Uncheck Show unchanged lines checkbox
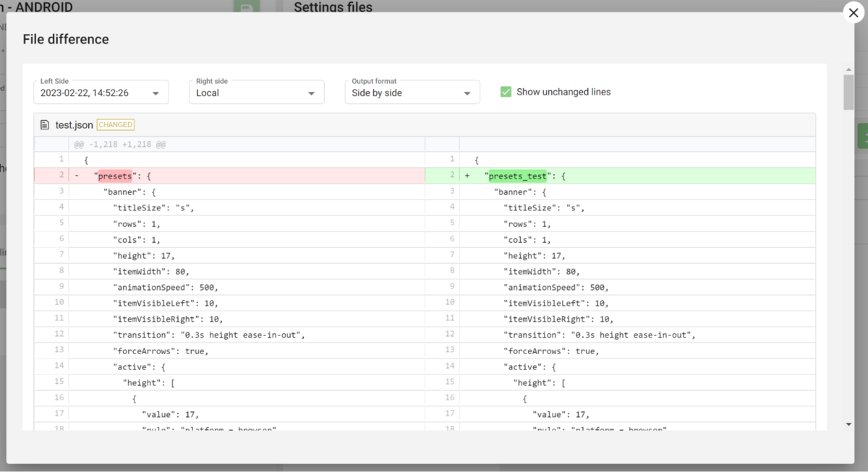868x472 pixels. coord(506,92)
